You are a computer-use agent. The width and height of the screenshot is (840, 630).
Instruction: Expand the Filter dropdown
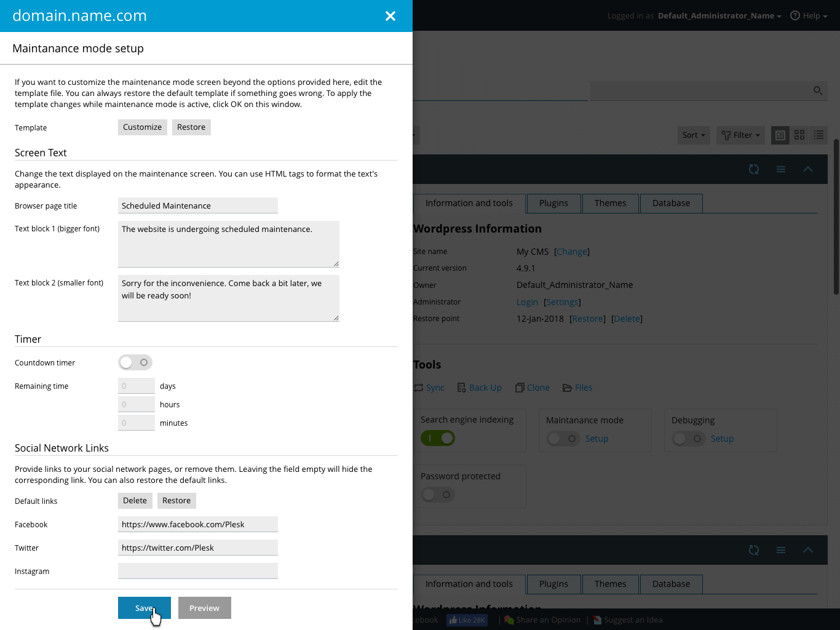pyautogui.click(x=740, y=135)
